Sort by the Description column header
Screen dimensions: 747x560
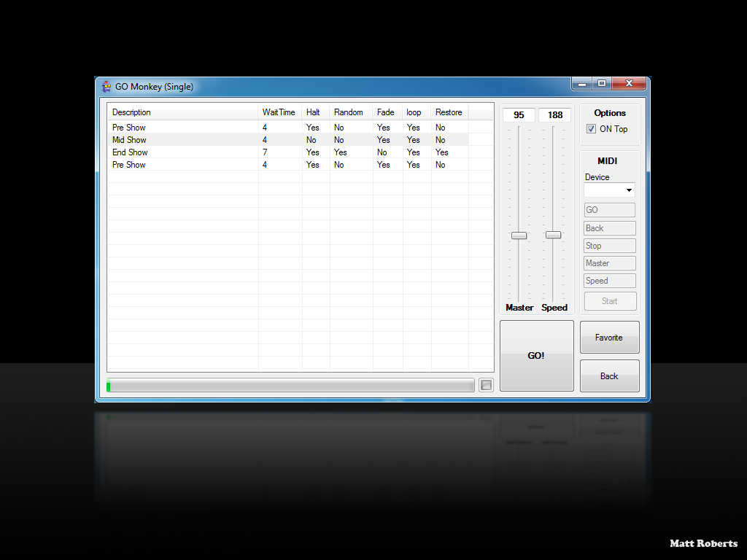[x=182, y=112]
